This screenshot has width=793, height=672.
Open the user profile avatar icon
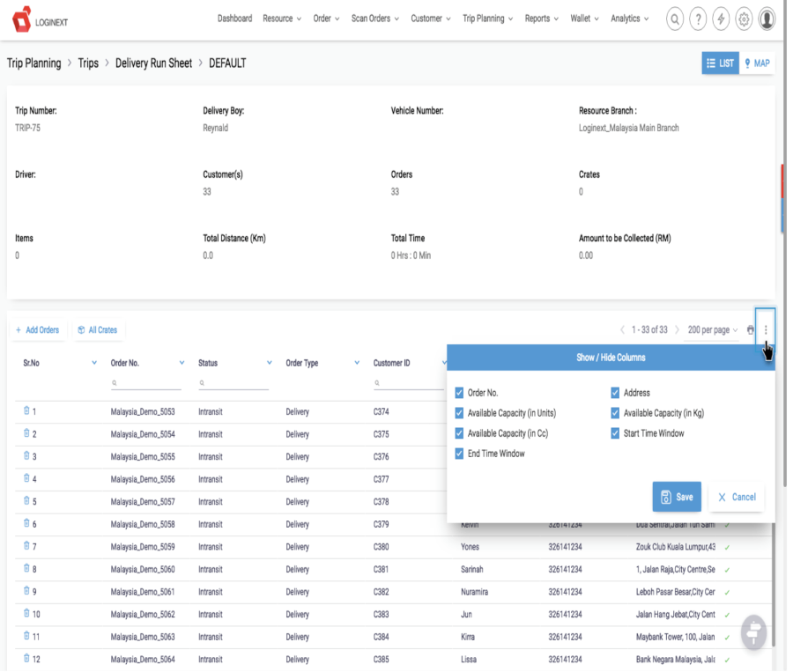[x=767, y=18]
